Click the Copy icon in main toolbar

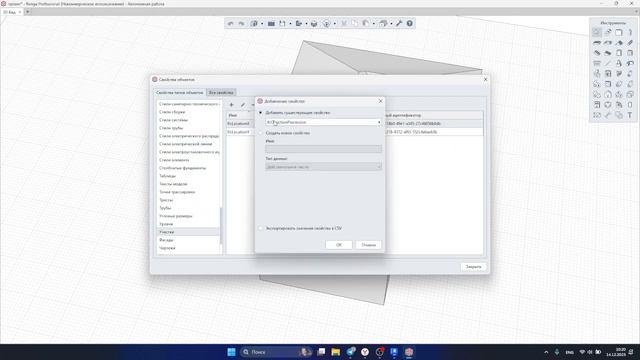(x=354, y=24)
